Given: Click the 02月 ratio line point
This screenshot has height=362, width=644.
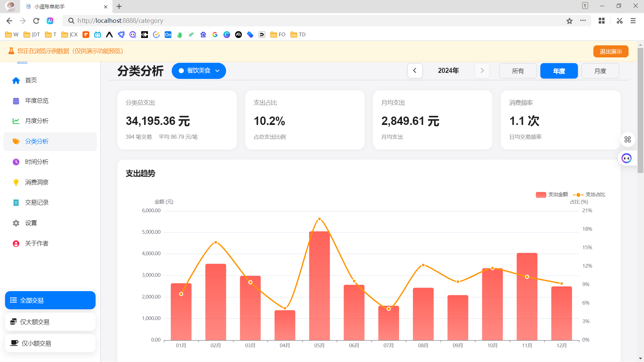Looking at the screenshot, I should click(216, 242).
